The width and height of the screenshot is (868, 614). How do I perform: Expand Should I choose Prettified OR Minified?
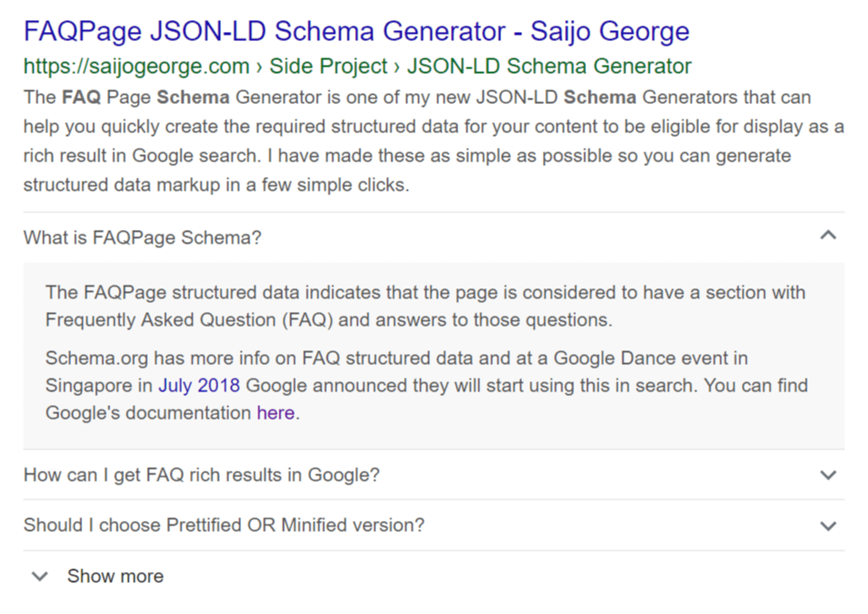point(434,525)
